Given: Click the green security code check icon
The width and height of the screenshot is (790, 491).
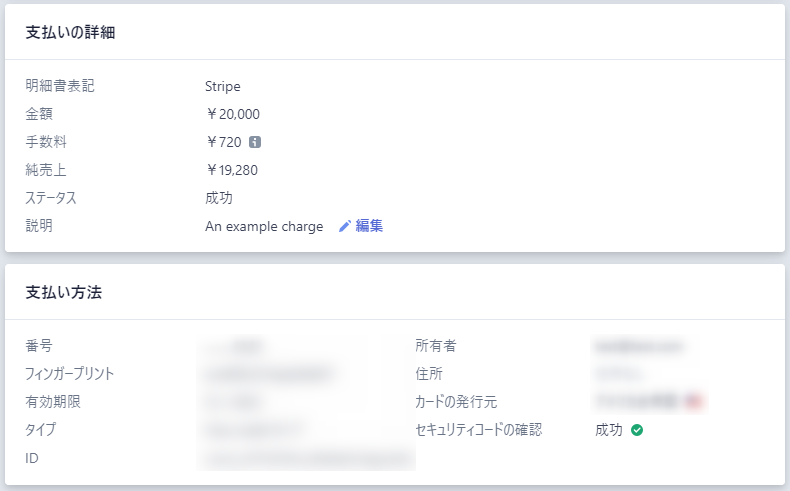Looking at the screenshot, I should tap(637, 430).
